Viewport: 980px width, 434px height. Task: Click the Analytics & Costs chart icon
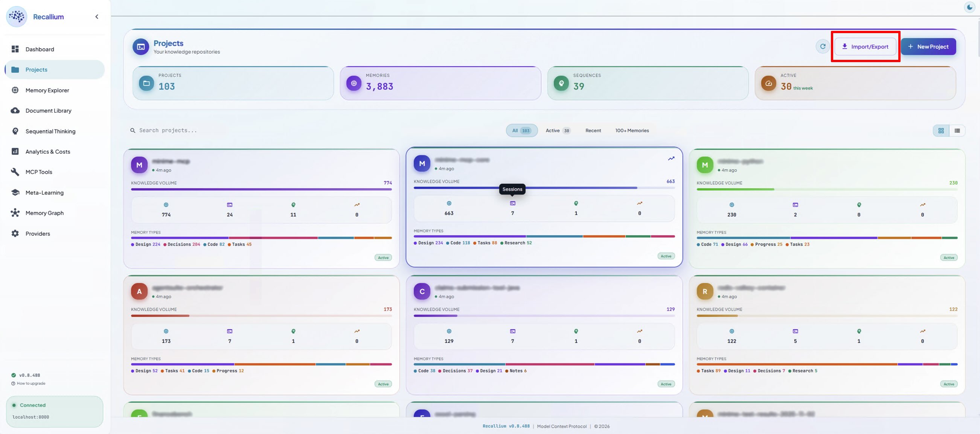[x=15, y=151]
